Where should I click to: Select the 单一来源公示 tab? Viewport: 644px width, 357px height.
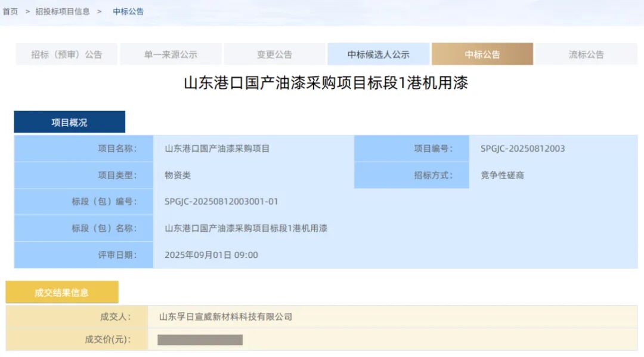tap(170, 54)
